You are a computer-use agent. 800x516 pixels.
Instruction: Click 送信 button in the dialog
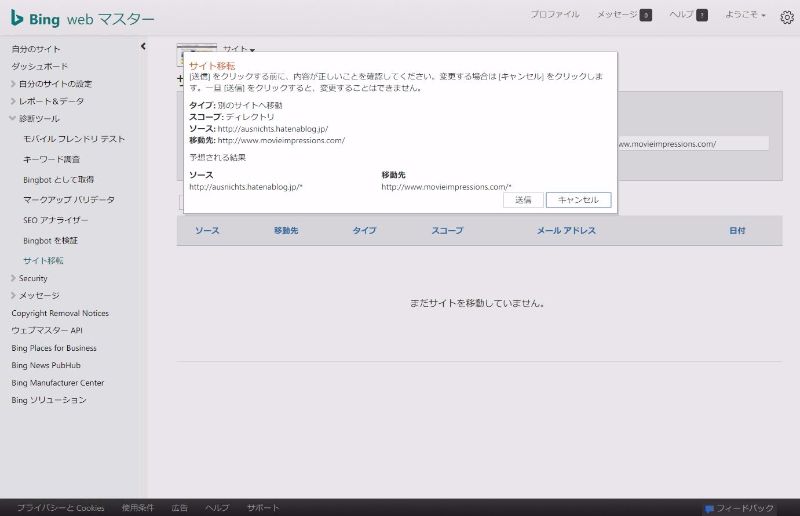(523, 200)
